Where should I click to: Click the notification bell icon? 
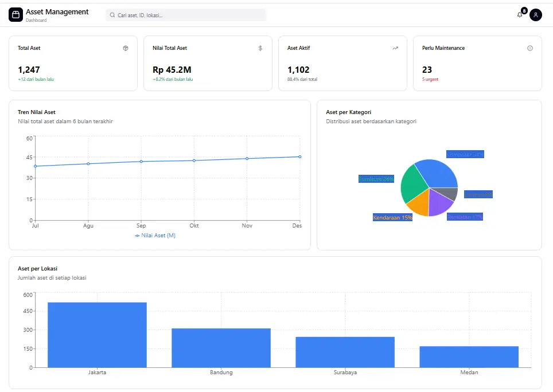coord(519,15)
